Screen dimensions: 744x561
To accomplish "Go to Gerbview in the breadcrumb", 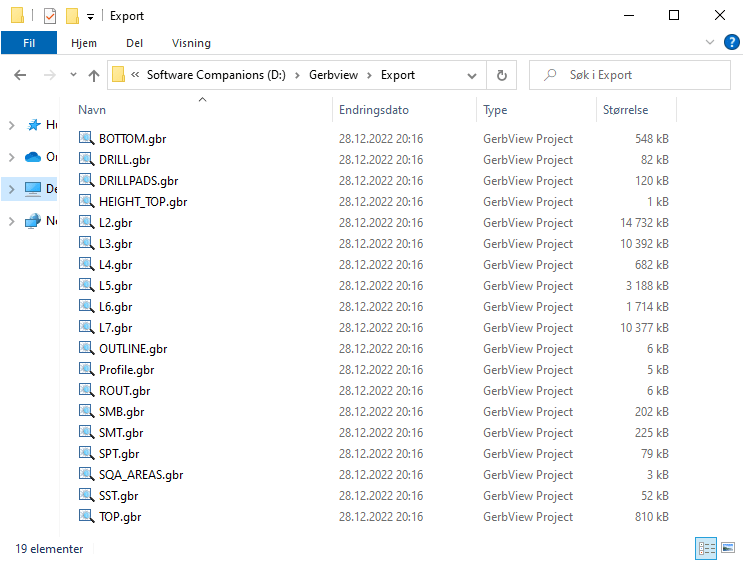I will [333, 75].
